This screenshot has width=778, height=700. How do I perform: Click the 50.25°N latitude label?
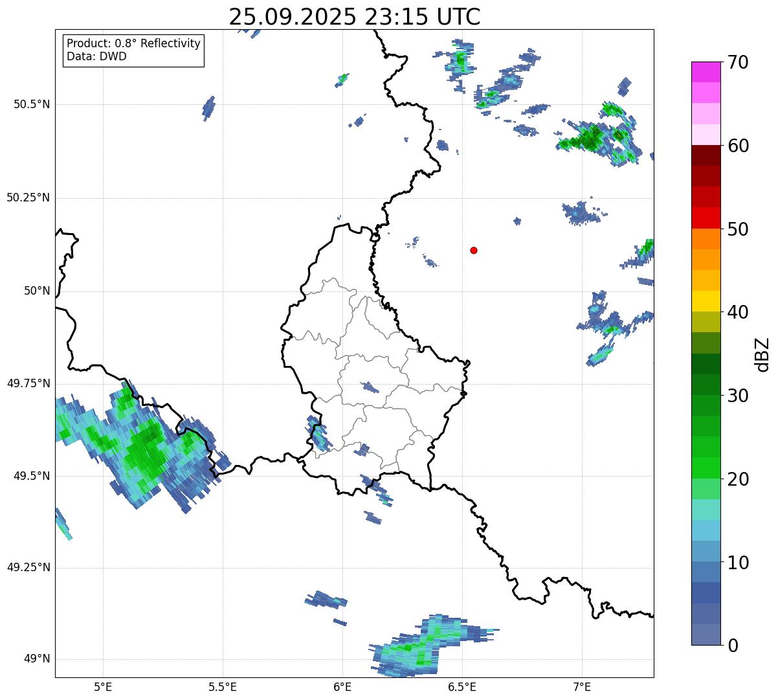tap(28, 198)
